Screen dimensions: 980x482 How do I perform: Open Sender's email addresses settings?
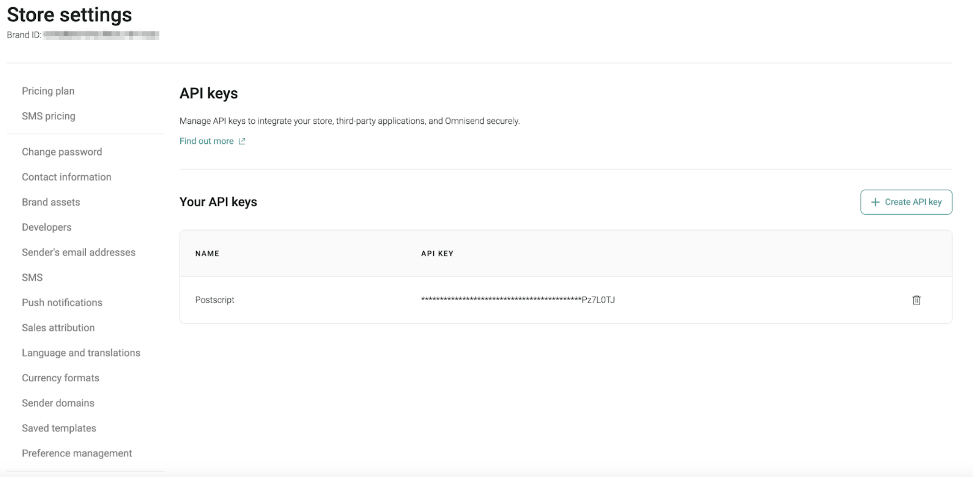pos(79,252)
